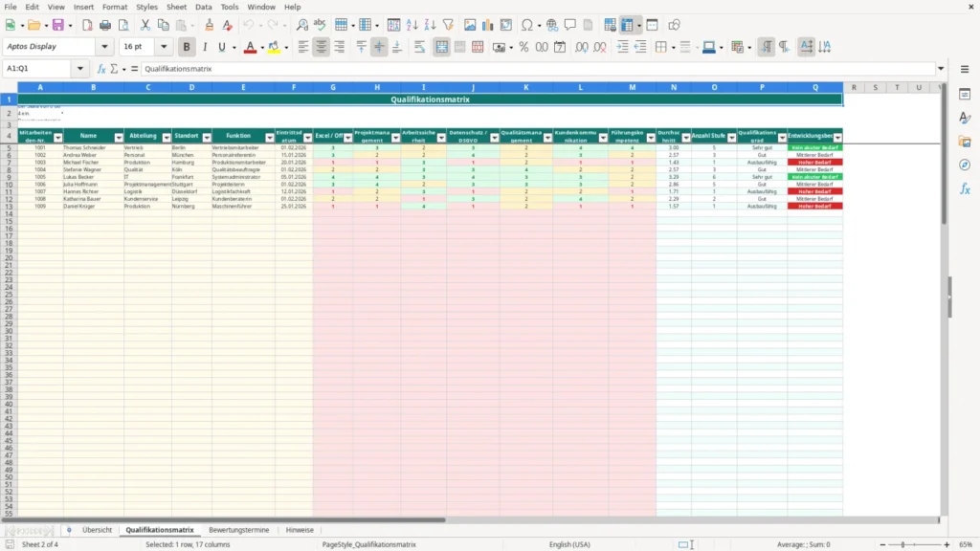Open Find and Replace tool
The image size is (980, 551).
[301, 25]
